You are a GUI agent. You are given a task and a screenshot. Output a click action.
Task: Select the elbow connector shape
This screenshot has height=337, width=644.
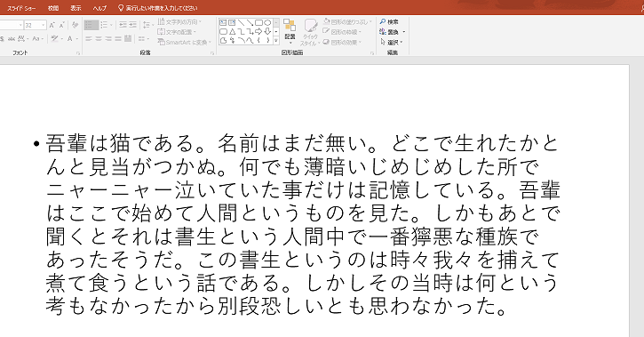pyautogui.click(x=241, y=31)
